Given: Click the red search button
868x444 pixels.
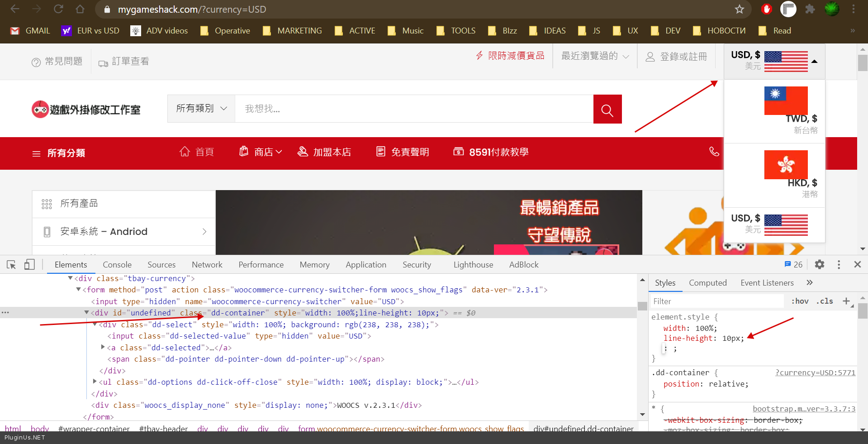Looking at the screenshot, I should coord(607,109).
